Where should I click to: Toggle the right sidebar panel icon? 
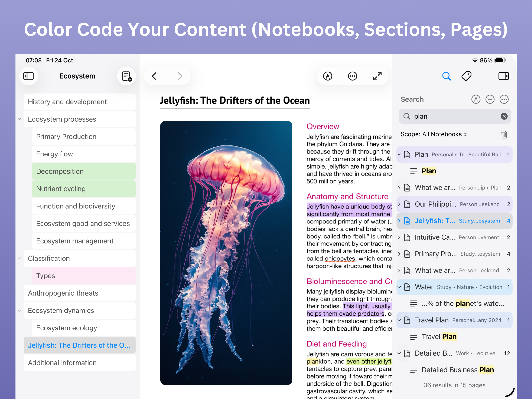point(503,76)
